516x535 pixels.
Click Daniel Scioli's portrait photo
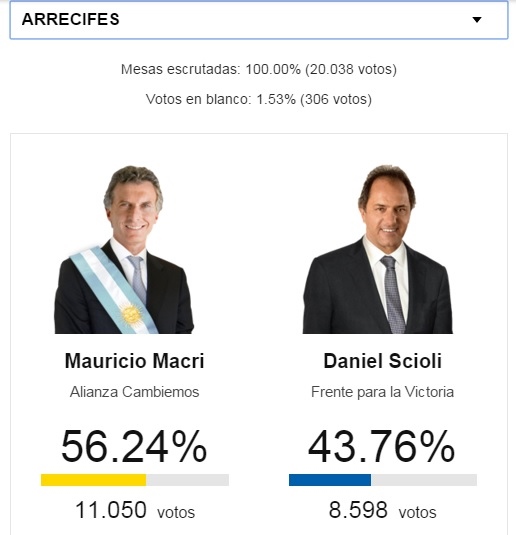coord(378,249)
